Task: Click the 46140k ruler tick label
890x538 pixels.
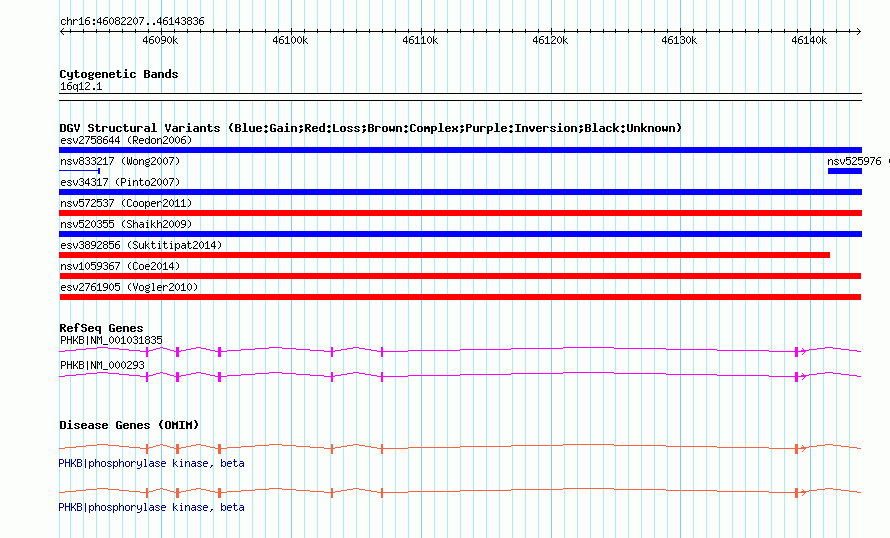Action: 809,40
